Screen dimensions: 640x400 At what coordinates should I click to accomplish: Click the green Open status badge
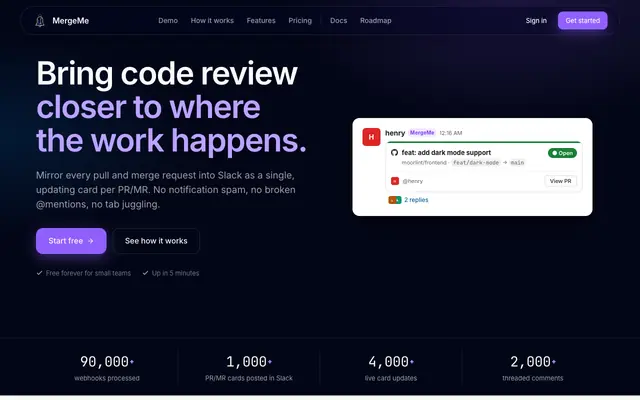click(x=562, y=153)
